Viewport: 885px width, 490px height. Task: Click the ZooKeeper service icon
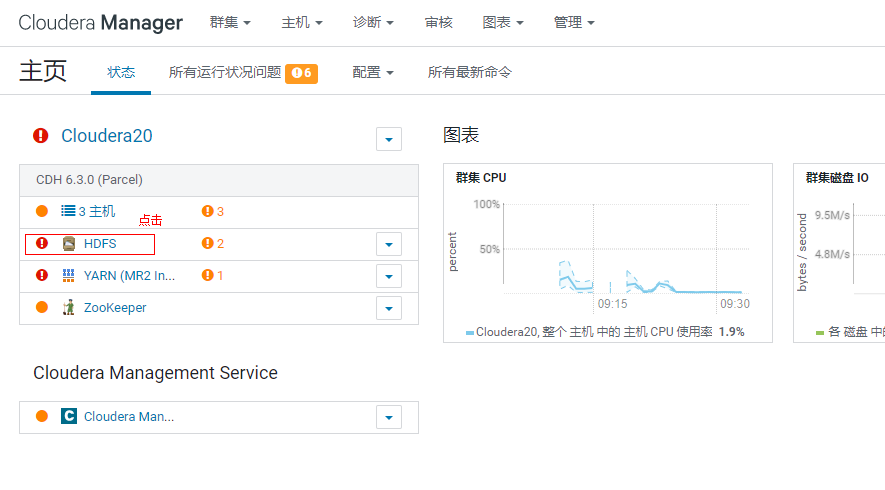69,307
